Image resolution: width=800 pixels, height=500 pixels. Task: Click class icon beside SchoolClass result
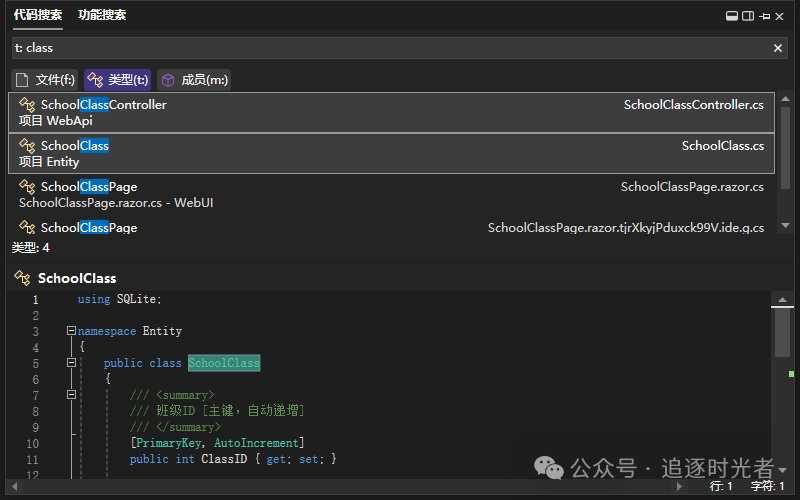[x=27, y=146]
